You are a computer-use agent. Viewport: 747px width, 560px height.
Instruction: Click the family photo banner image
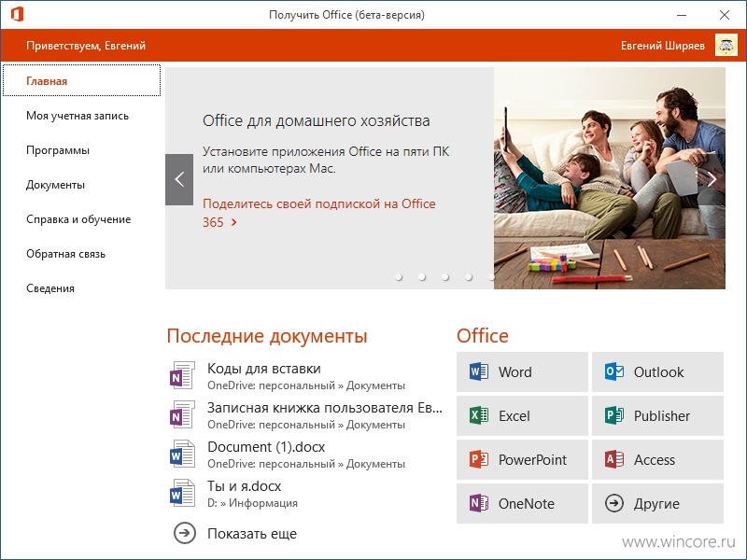[x=610, y=178]
